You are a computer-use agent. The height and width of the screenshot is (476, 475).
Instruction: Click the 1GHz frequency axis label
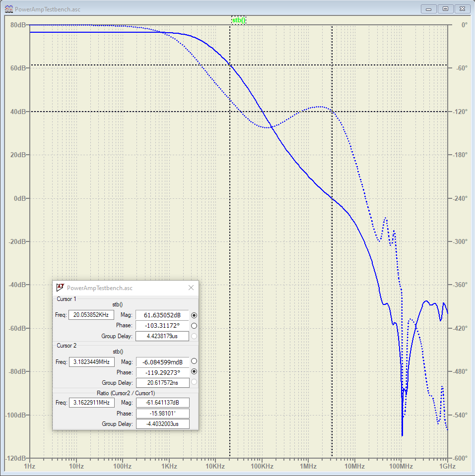pos(447,466)
